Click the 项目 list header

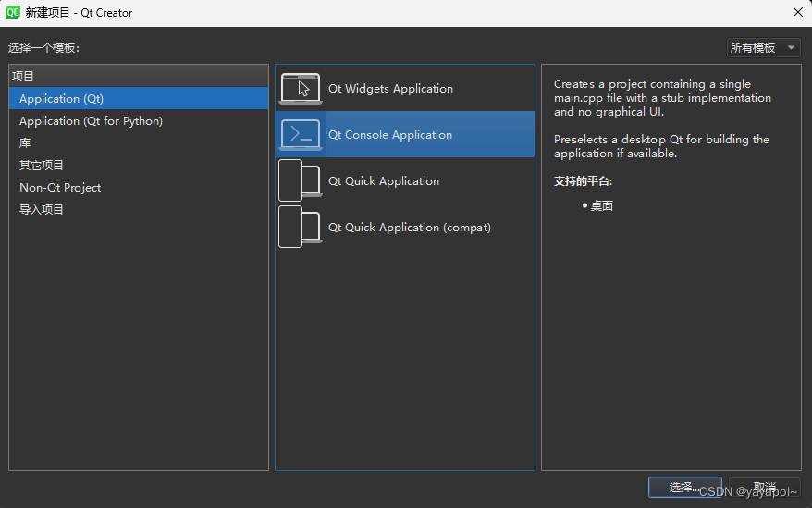coord(139,76)
